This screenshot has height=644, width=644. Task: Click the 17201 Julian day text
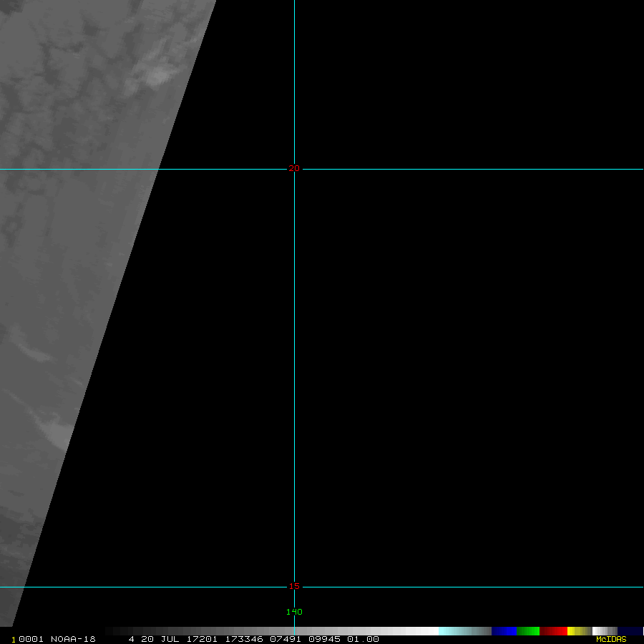(201, 639)
